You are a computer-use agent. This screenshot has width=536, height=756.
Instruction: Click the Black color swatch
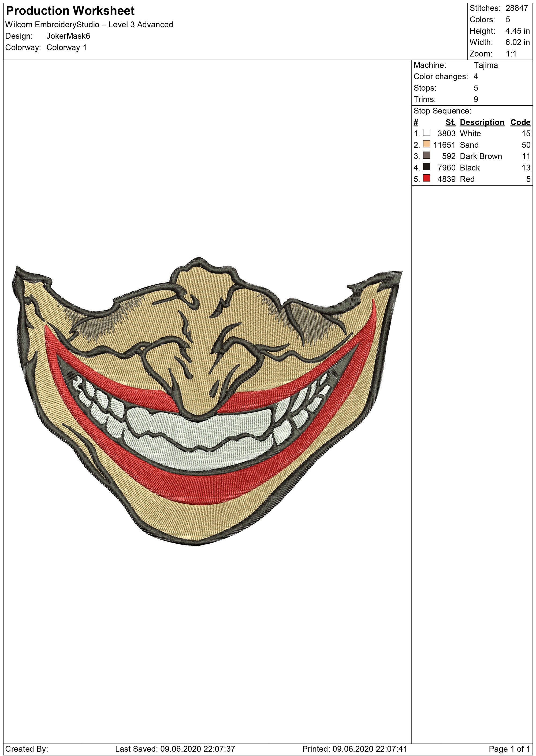point(426,167)
